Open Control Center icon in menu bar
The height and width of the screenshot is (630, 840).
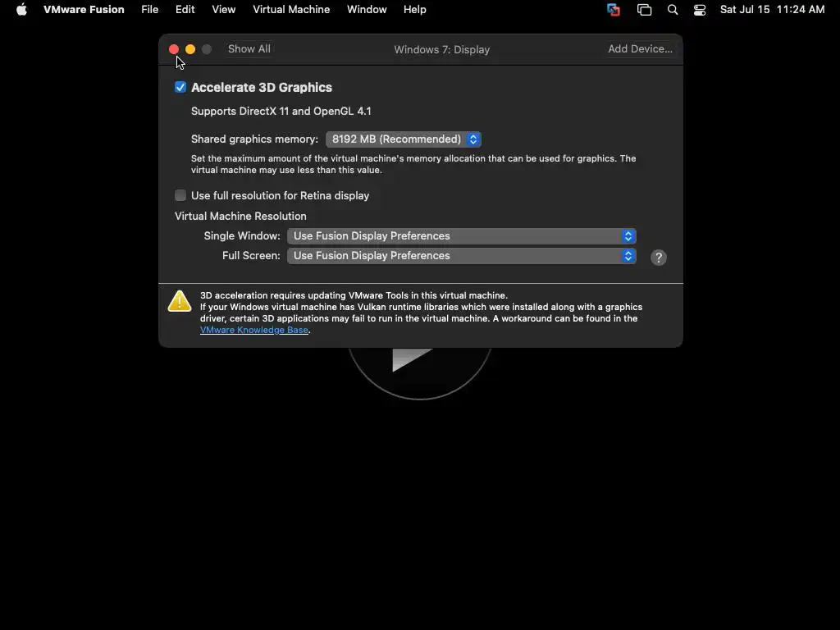[699, 10]
